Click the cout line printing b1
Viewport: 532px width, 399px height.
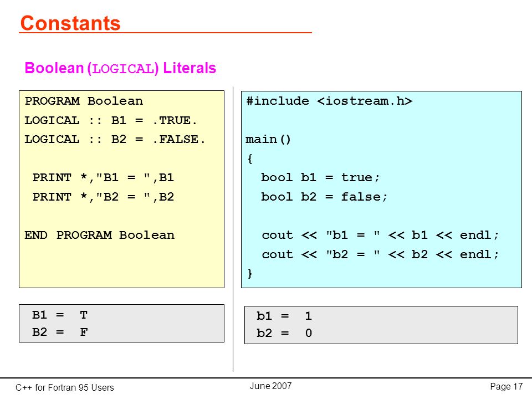click(380, 235)
